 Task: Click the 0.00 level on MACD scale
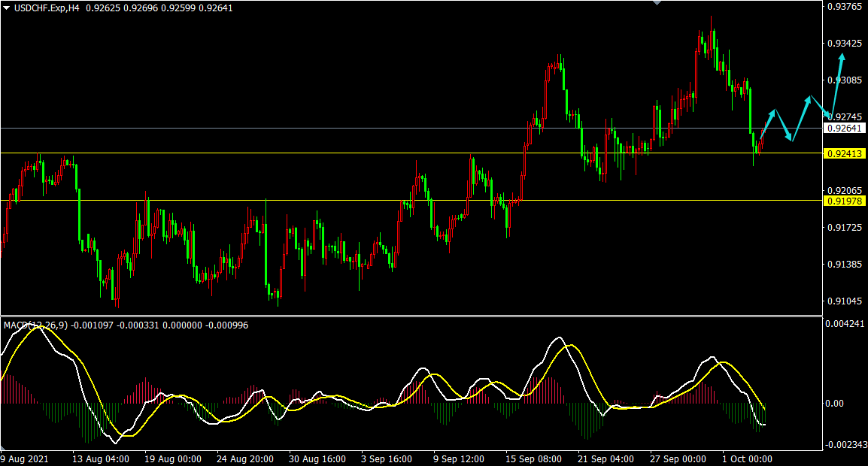click(836, 403)
